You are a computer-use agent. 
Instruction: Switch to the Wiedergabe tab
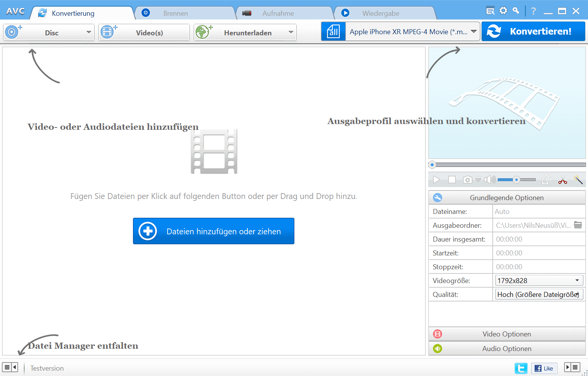(x=384, y=13)
